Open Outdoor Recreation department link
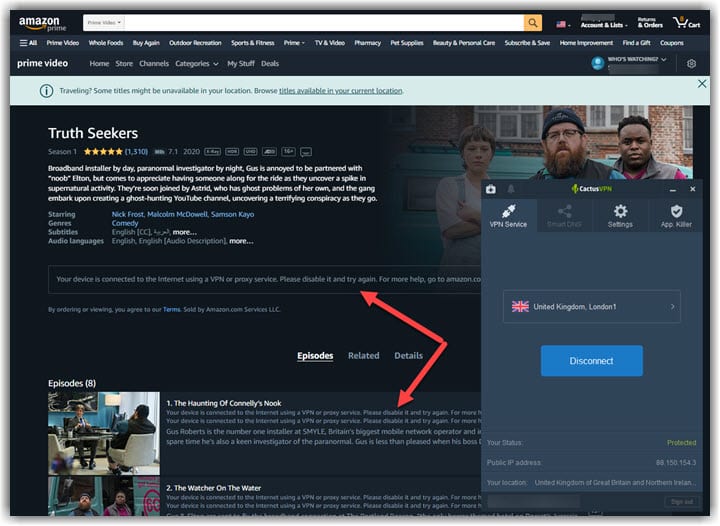Image resolution: width=720 pixels, height=526 pixels. pyautogui.click(x=195, y=43)
